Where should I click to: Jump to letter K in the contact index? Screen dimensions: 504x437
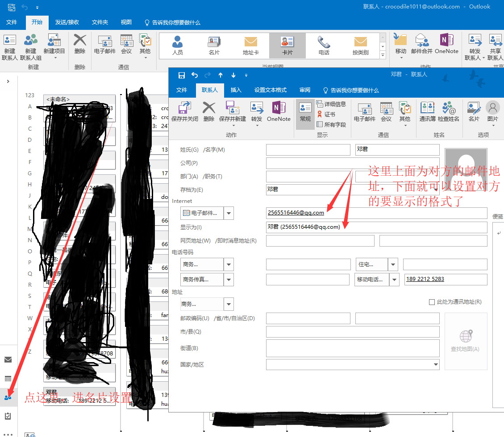pyautogui.click(x=30, y=207)
